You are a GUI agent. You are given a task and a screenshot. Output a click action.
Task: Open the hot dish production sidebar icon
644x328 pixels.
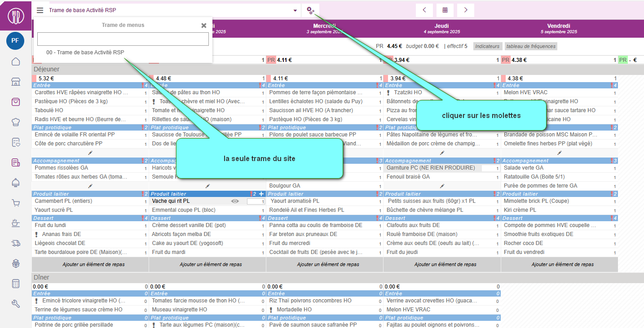click(16, 223)
